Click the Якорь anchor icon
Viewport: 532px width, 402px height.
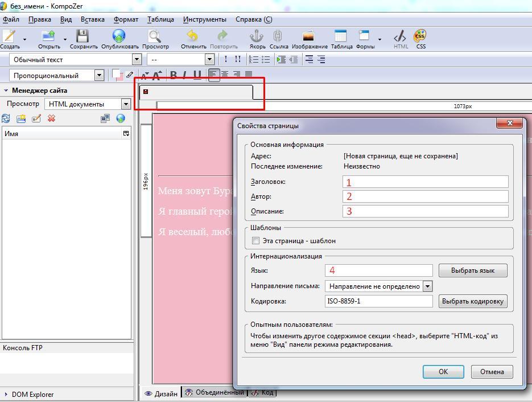257,36
